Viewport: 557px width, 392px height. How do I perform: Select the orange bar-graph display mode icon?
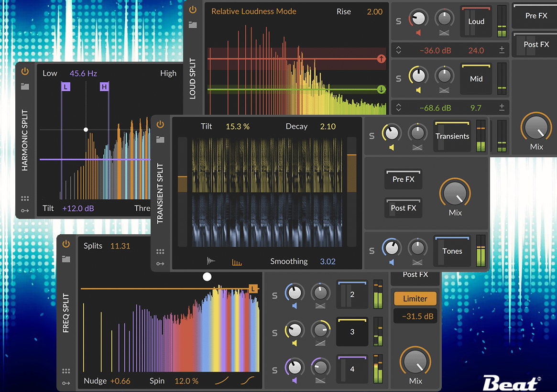(x=237, y=261)
